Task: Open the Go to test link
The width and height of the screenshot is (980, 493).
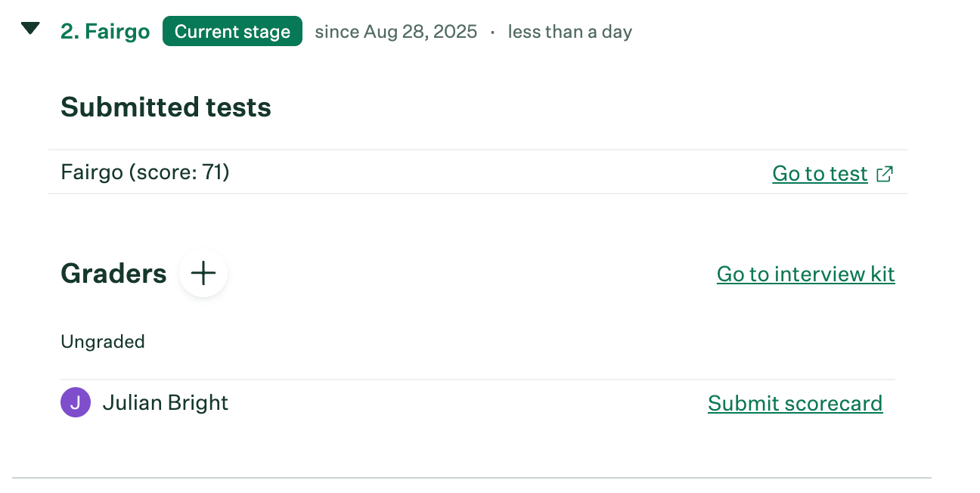Action: click(820, 174)
